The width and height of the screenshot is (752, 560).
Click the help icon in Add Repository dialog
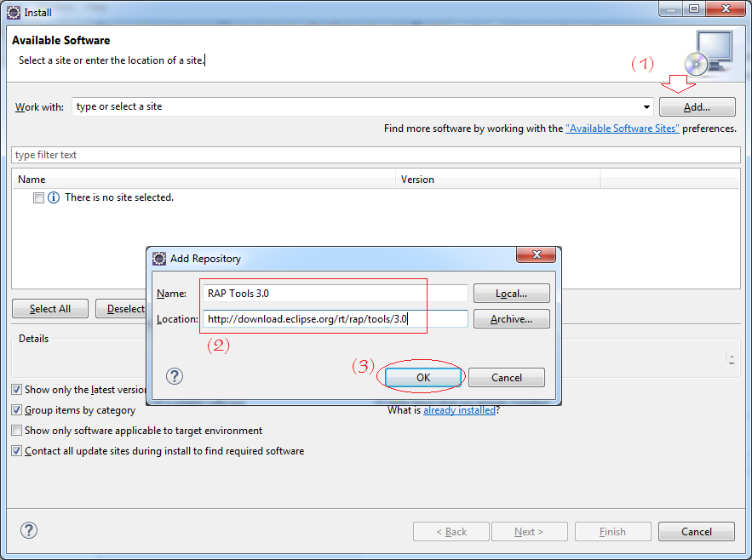tap(175, 376)
